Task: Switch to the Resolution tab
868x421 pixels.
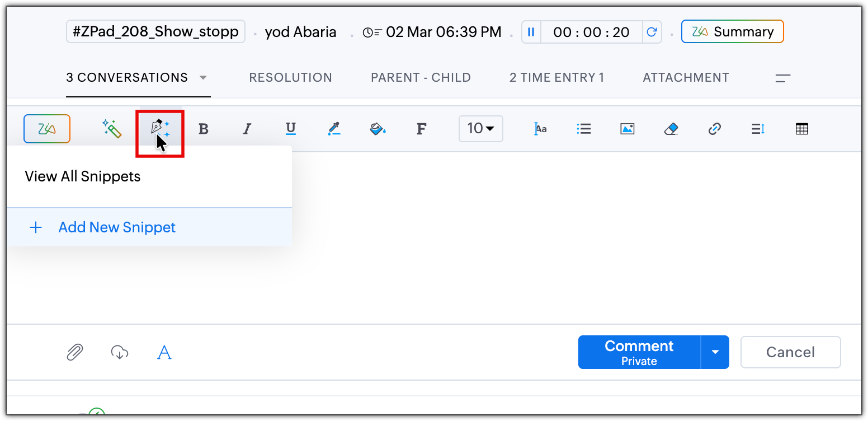Action: [x=290, y=78]
